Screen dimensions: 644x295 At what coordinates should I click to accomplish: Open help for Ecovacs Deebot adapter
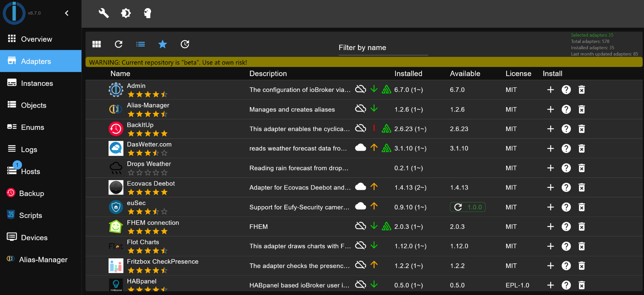(566, 187)
